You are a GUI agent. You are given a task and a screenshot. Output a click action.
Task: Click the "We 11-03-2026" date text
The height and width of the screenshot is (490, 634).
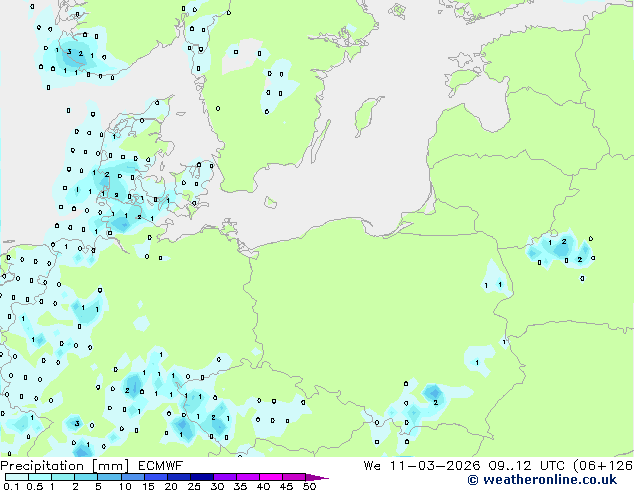[x=422, y=466]
